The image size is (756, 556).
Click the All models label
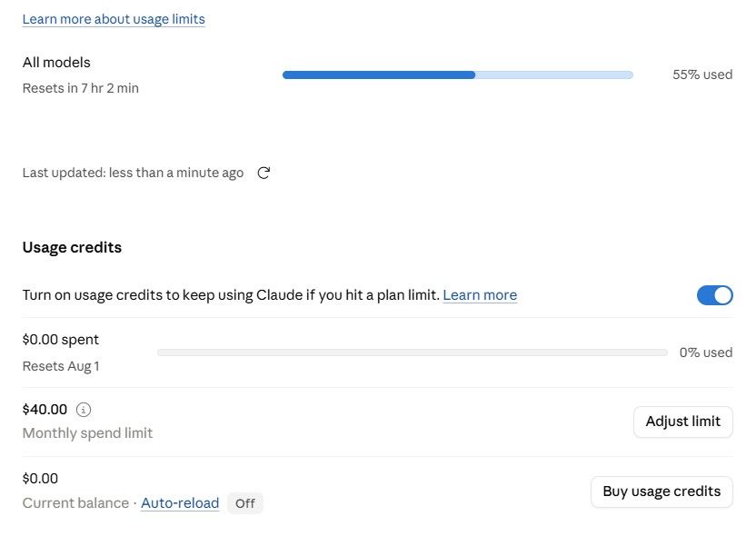click(56, 62)
